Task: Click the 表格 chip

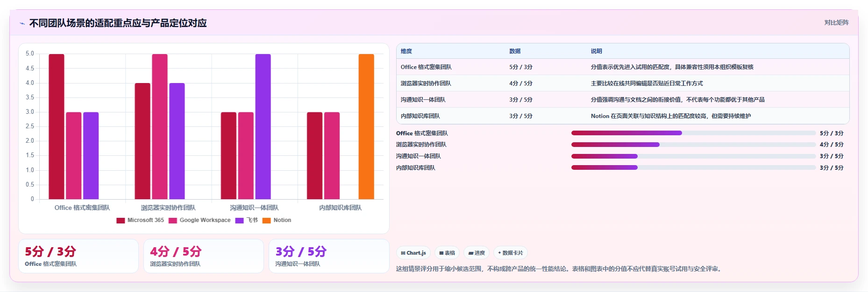Action: click(x=447, y=253)
